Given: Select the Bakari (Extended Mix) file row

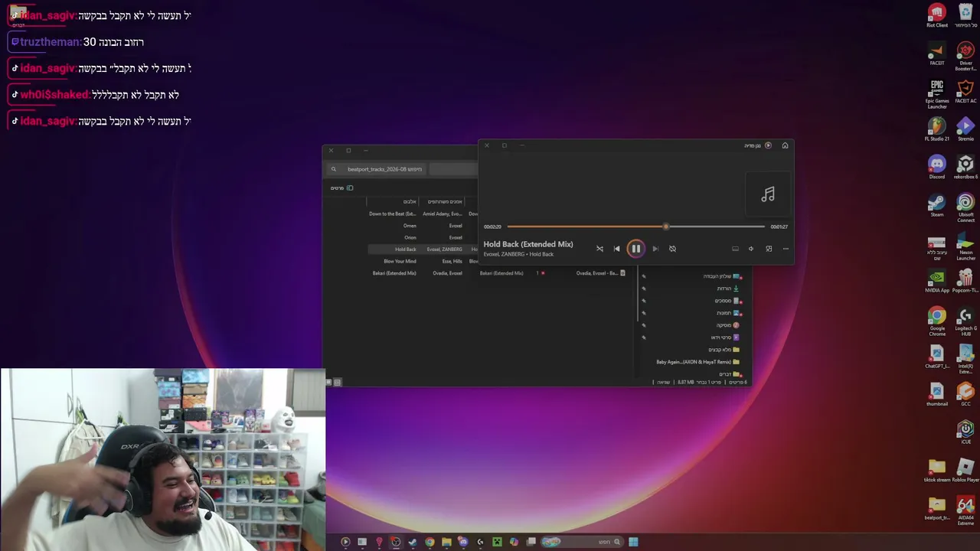Looking at the screenshot, I should [498, 273].
